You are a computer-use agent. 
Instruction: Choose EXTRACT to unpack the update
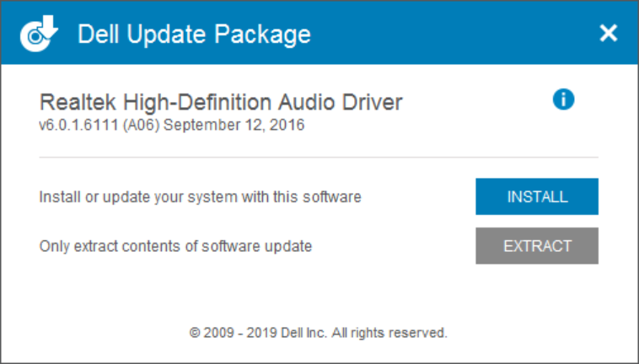click(x=537, y=245)
